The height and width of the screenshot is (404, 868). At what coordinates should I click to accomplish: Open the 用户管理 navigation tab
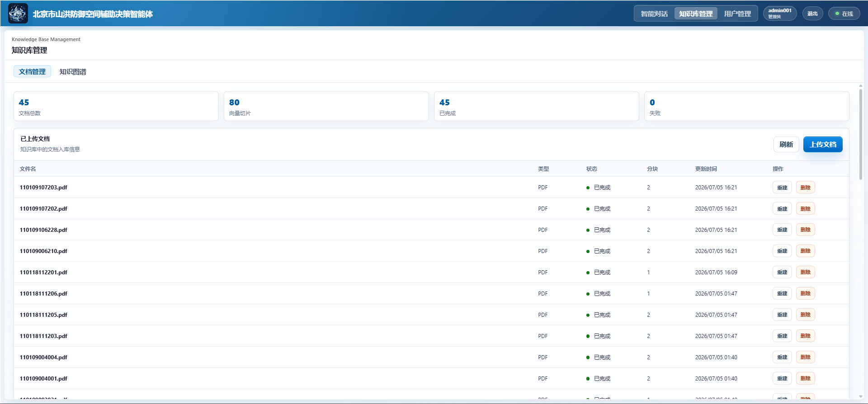pos(737,14)
